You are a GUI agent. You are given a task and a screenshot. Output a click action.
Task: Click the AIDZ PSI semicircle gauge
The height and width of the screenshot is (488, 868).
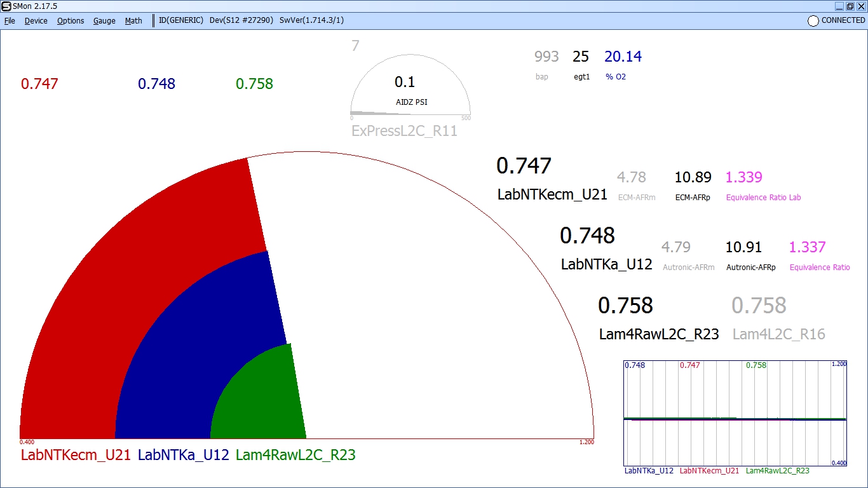point(410,89)
